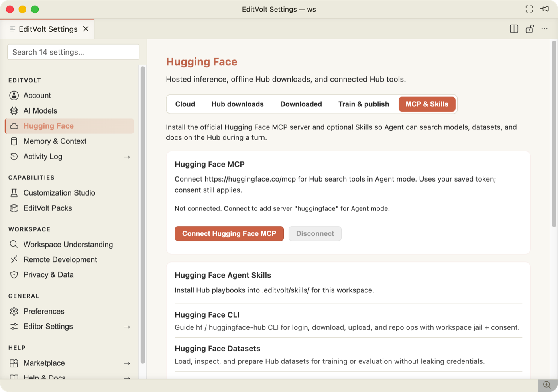Viewport: 558px width, 392px height.
Task: Click the Customization Studio flask icon
Action: coord(14,193)
